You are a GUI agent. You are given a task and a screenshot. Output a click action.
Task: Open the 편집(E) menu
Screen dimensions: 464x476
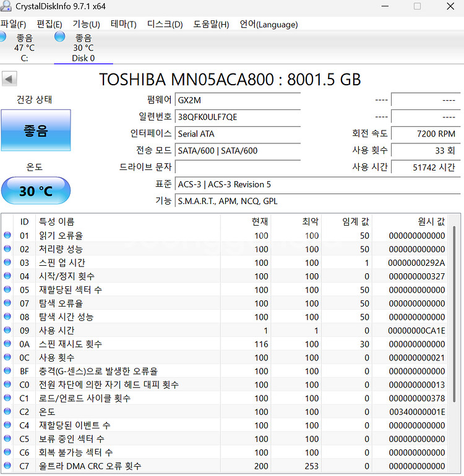pyautogui.click(x=49, y=24)
